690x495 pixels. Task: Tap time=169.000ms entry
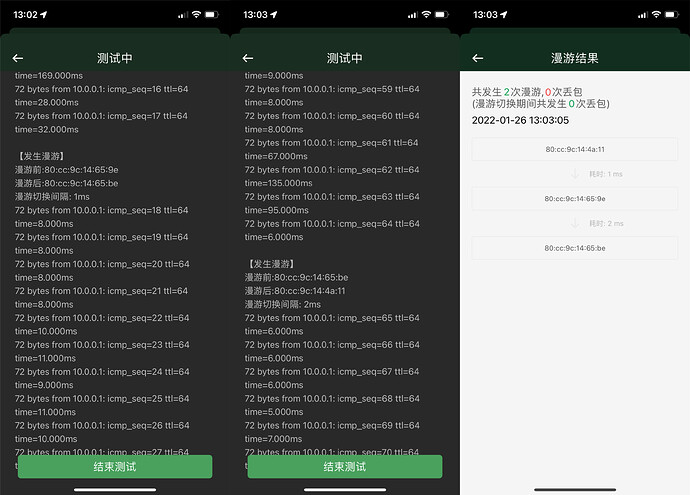pos(49,76)
